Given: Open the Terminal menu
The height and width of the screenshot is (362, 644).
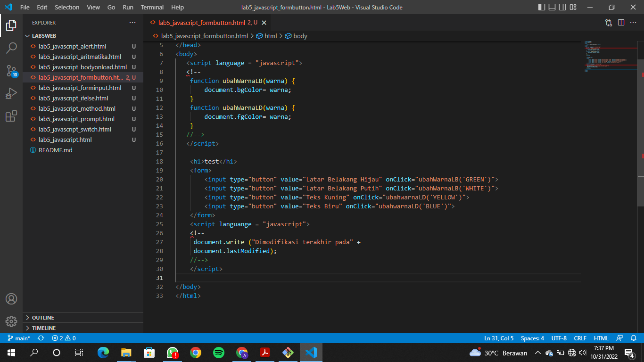Looking at the screenshot, I should (152, 7).
